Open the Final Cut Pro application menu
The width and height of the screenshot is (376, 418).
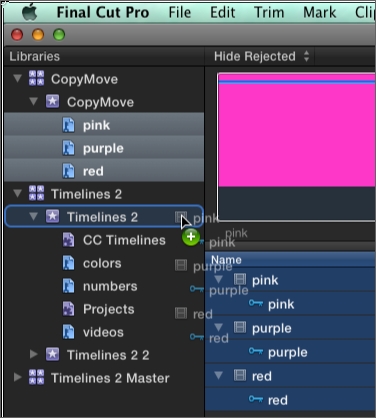click(103, 13)
